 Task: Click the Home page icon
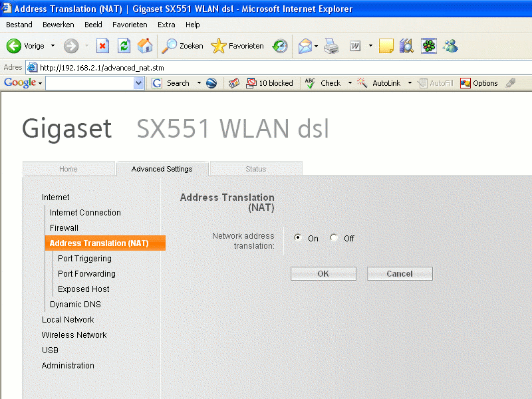pyautogui.click(x=145, y=46)
